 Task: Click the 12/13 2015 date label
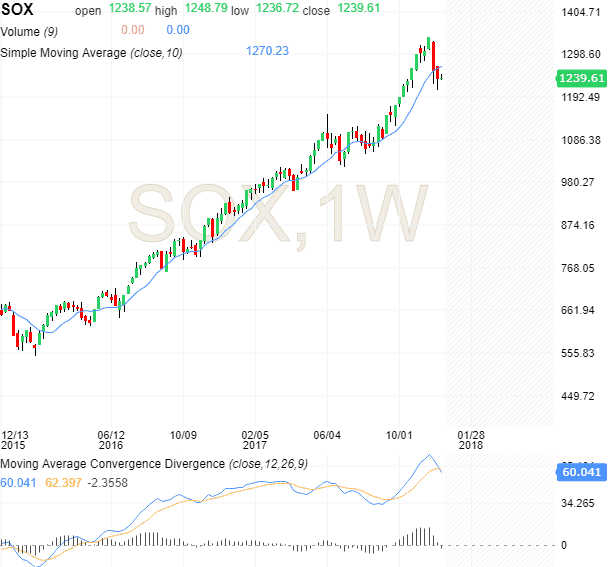(x=15, y=441)
